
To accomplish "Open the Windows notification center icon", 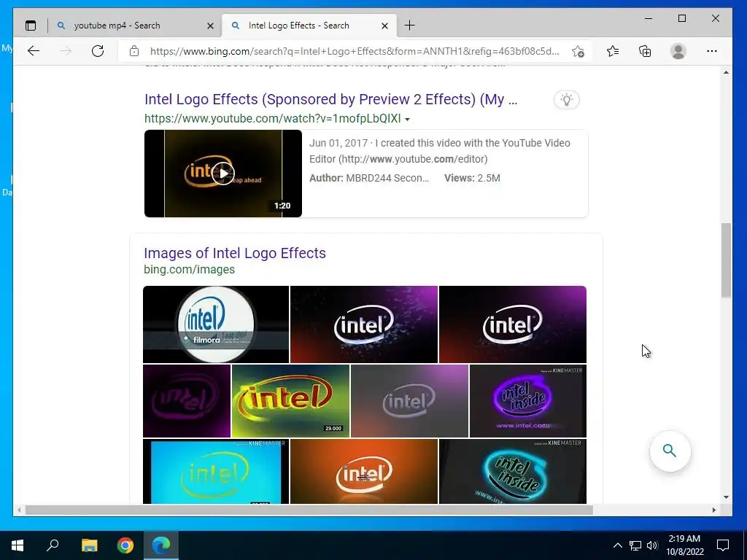I will pyautogui.click(x=723, y=545).
